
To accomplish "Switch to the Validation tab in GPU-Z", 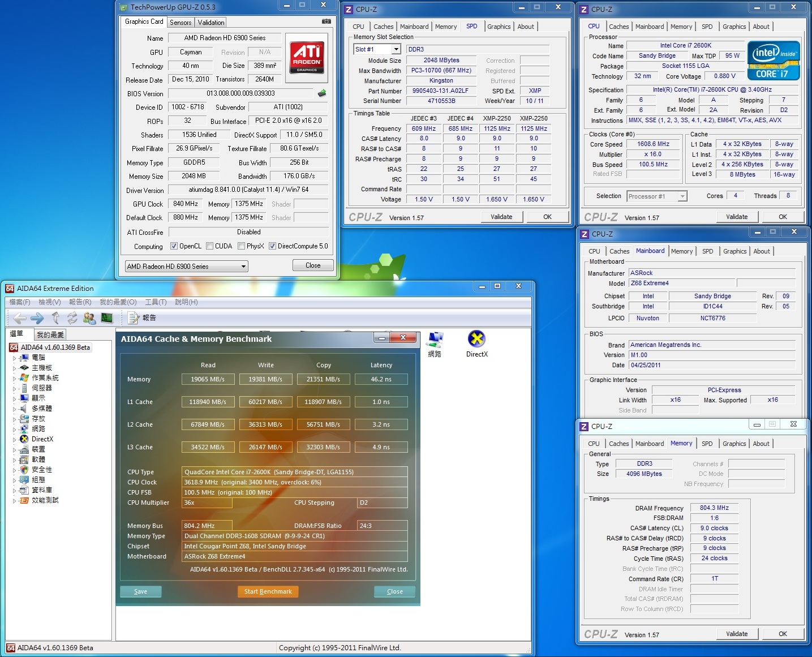I will pos(211,23).
